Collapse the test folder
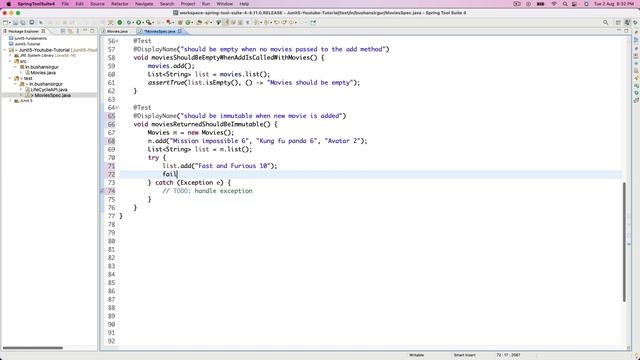The image size is (640, 360). coord(10,78)
